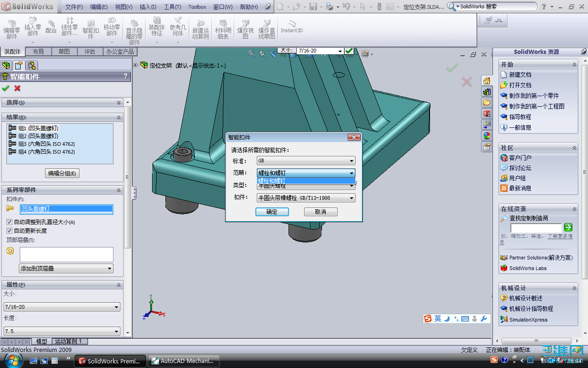Click the 取消 button in the dialog
The image size is (588, 368).
pos(321,212)
